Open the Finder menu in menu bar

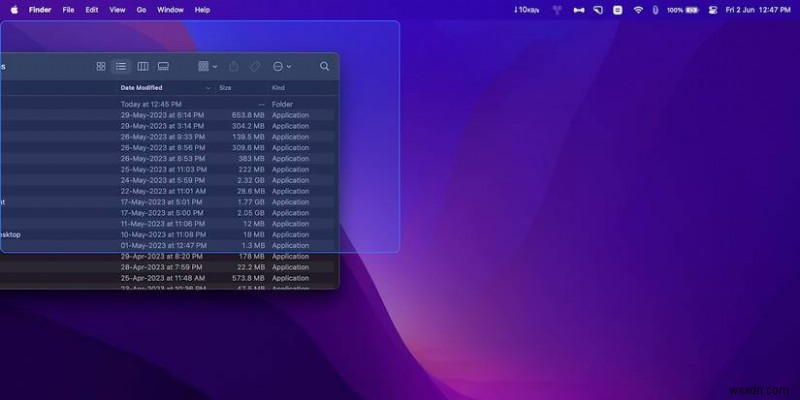point(40,10)
